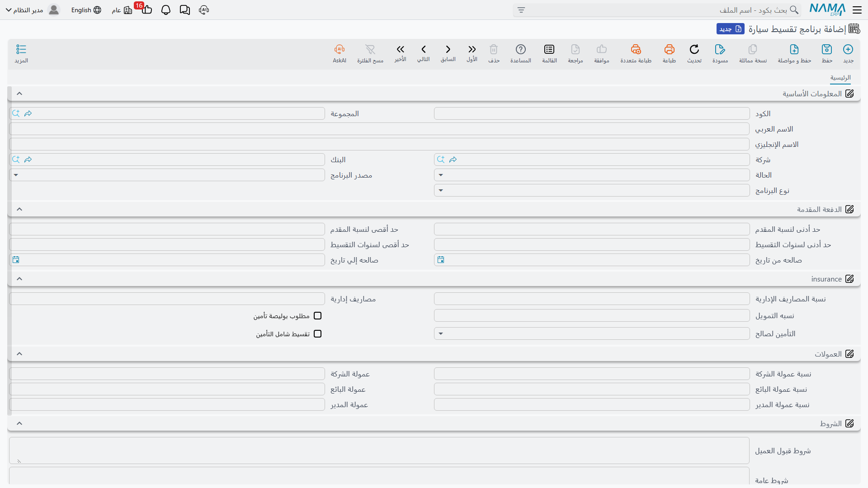Click the calendar icon for صالحه من تاريخ
Viewport: 868px width, 488px height.
[441, 260]
